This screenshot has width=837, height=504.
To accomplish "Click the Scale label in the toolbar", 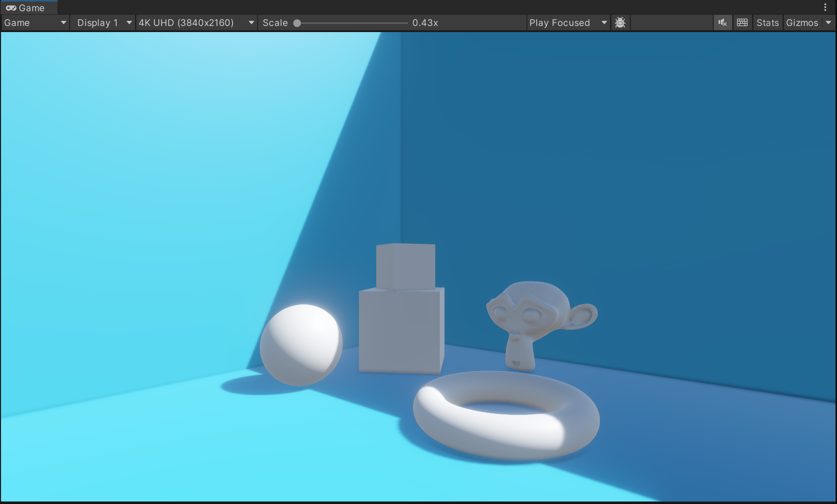I will 275,23.
